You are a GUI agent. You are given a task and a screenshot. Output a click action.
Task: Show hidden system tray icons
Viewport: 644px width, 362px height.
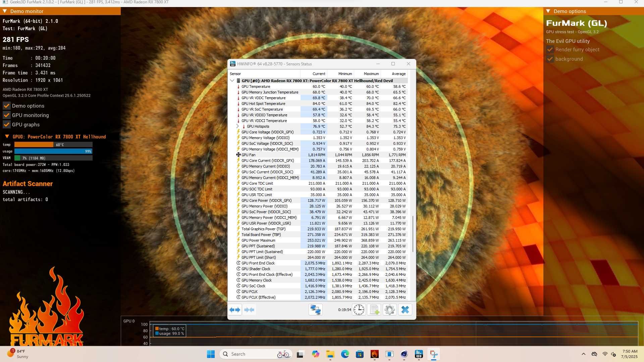coord(584,354)
